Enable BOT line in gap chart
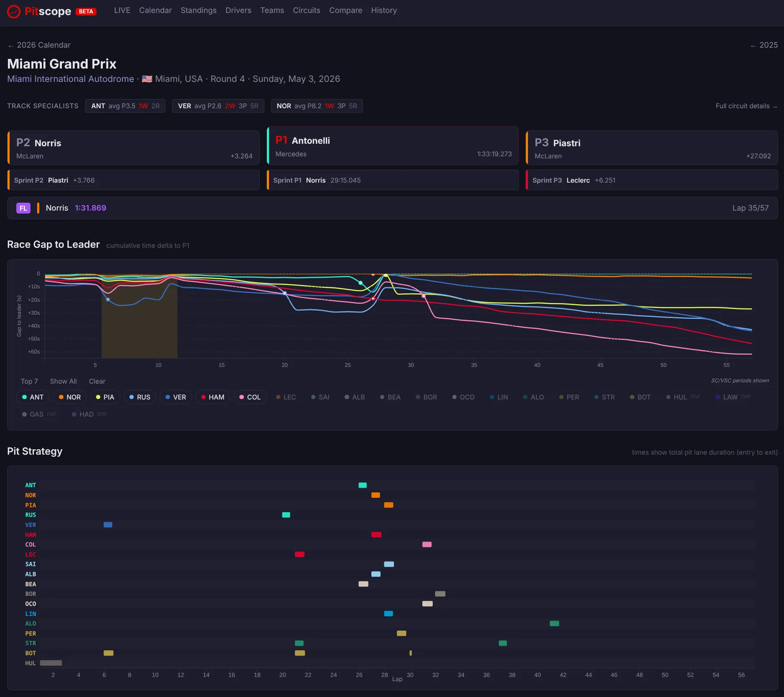784x697 pixels. (x=640, y=397)
